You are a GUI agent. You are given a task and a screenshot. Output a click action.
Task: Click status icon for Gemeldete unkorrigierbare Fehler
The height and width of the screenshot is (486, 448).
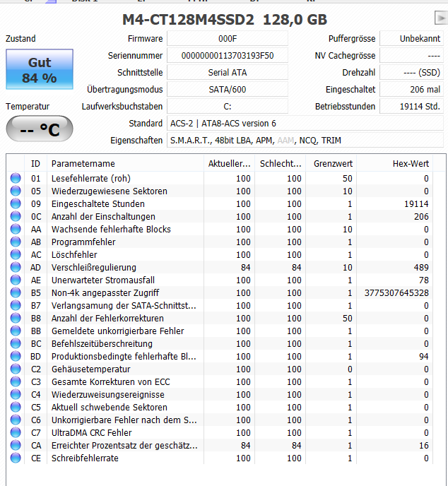pyautogui.click(x=16, y=331)
